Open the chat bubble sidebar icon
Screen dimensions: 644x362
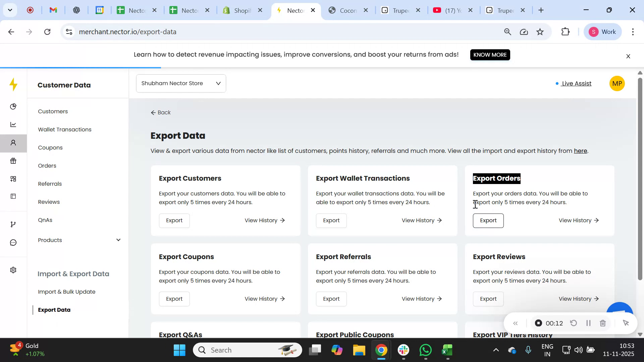coord(13,242)
